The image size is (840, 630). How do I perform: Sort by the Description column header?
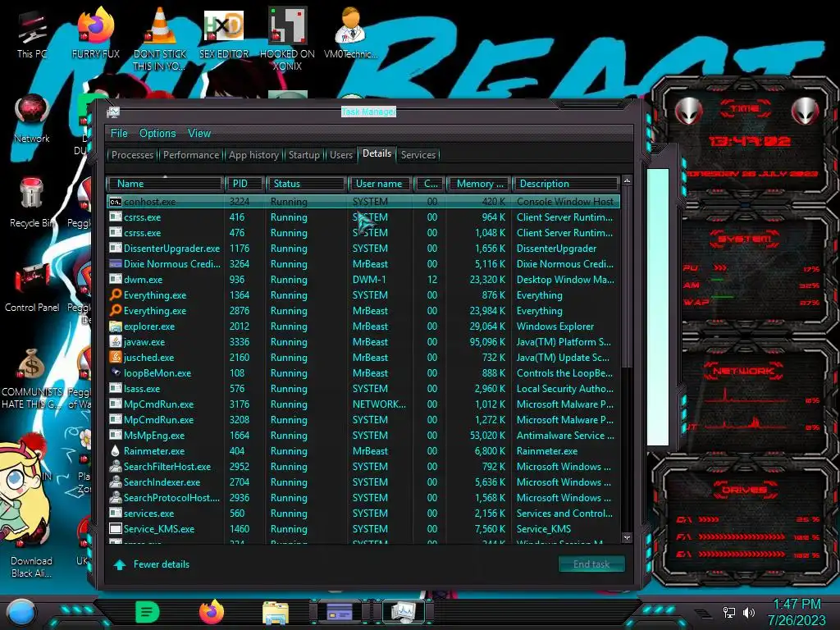[x=566, y=184]
